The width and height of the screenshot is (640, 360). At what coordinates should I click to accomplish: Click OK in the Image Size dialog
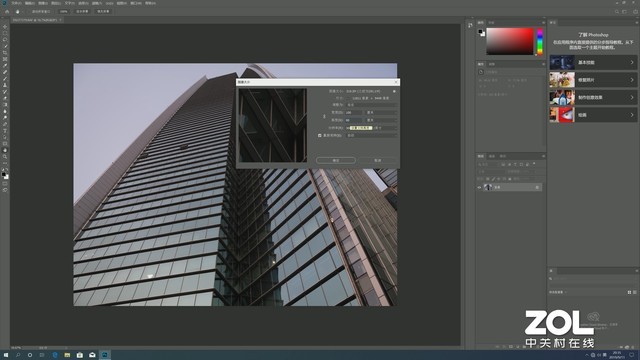(x=336, y=160)
